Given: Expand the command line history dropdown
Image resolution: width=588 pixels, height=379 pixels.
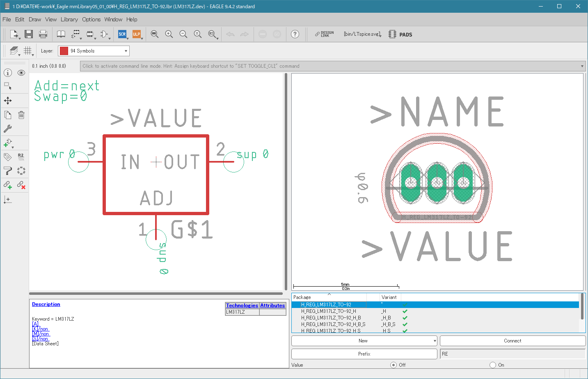Looking at the screenshot, I should coord(582,66).
